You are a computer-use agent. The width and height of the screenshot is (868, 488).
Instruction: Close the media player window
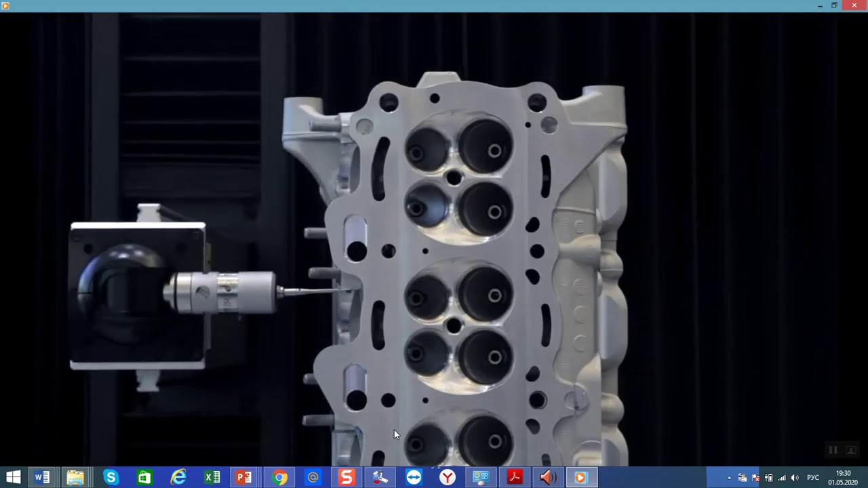(x=854, y=5)
